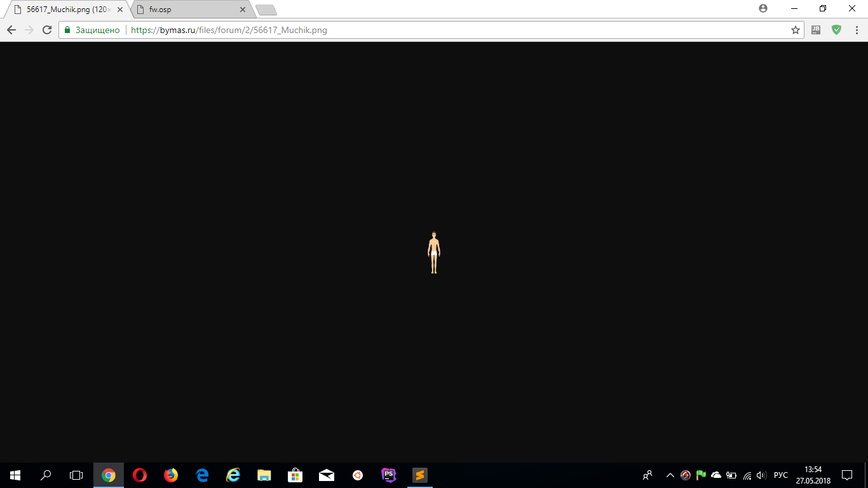Open the JB browser extension
Image resolution: width=868 pixels, height=488 pixels.
[x=816, y=30]
